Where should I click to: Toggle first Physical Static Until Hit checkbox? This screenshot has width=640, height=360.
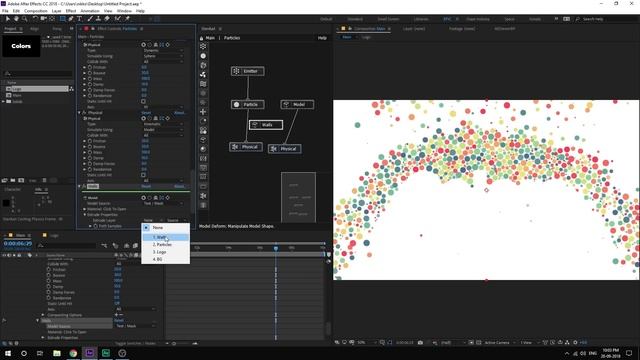(143, 101)
